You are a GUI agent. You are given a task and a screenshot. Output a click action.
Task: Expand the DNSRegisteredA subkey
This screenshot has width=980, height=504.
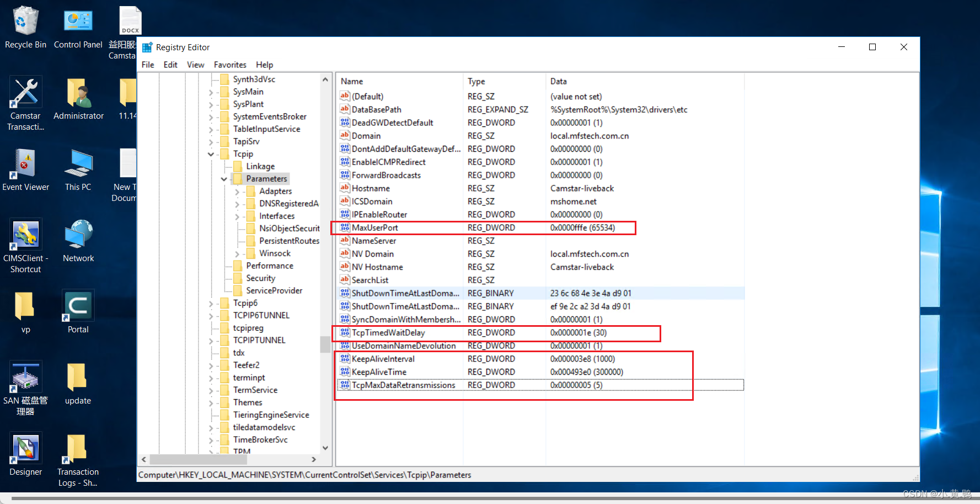coord(237,204)
